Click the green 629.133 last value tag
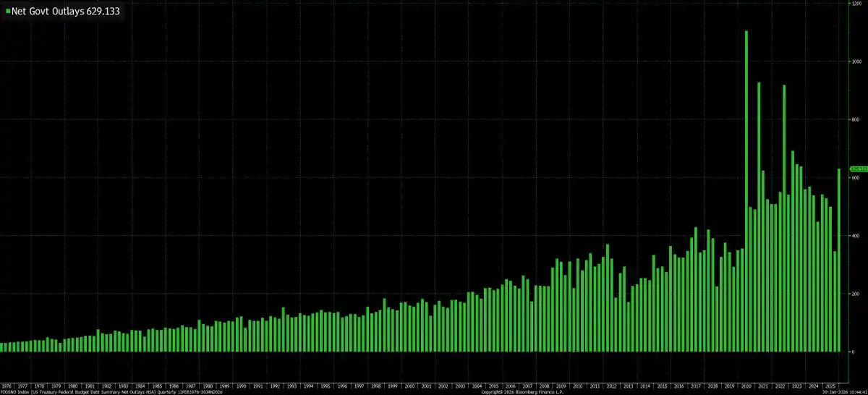Screen dimensions: 868x395 (859, 169)
